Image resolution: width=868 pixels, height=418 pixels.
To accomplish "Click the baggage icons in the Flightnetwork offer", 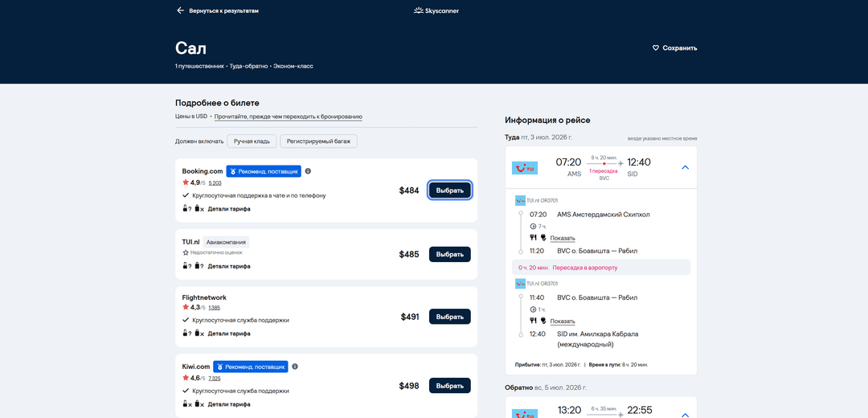I will tap(193, 334).
